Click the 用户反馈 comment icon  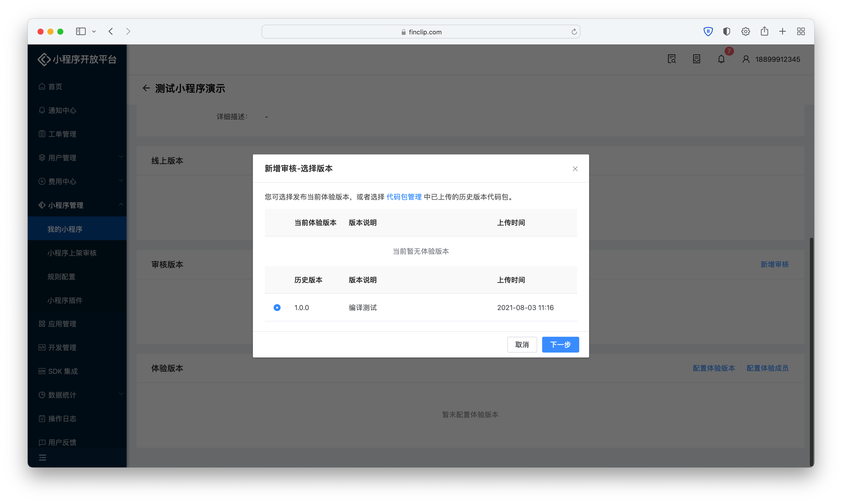42,442
